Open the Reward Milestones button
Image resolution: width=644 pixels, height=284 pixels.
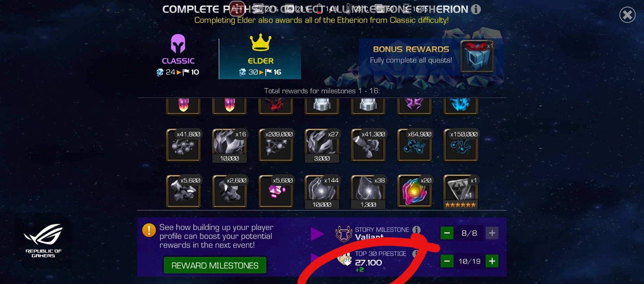click(215, 266)
